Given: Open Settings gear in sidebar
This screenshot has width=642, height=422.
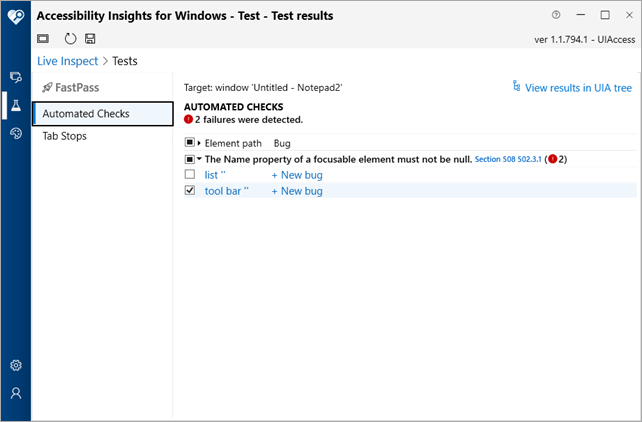Looking at the screenshot, I should click(x=16, y=365).
